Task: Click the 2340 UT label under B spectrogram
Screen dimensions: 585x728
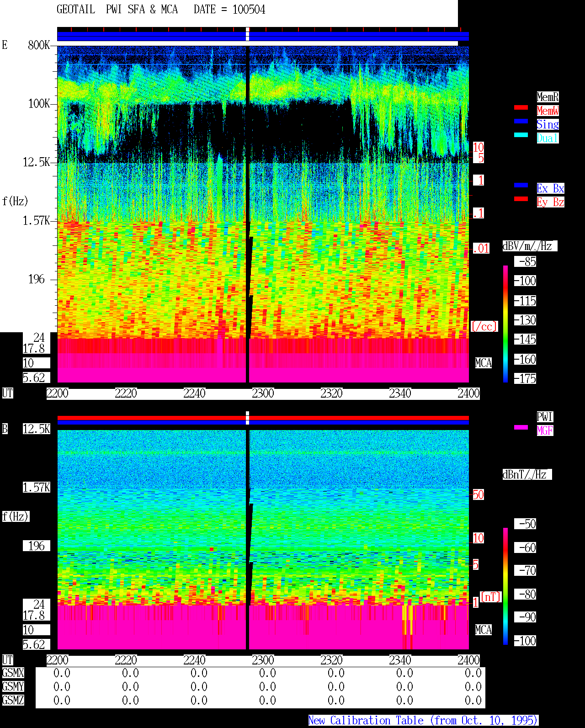Action: (x=400, y=660)
